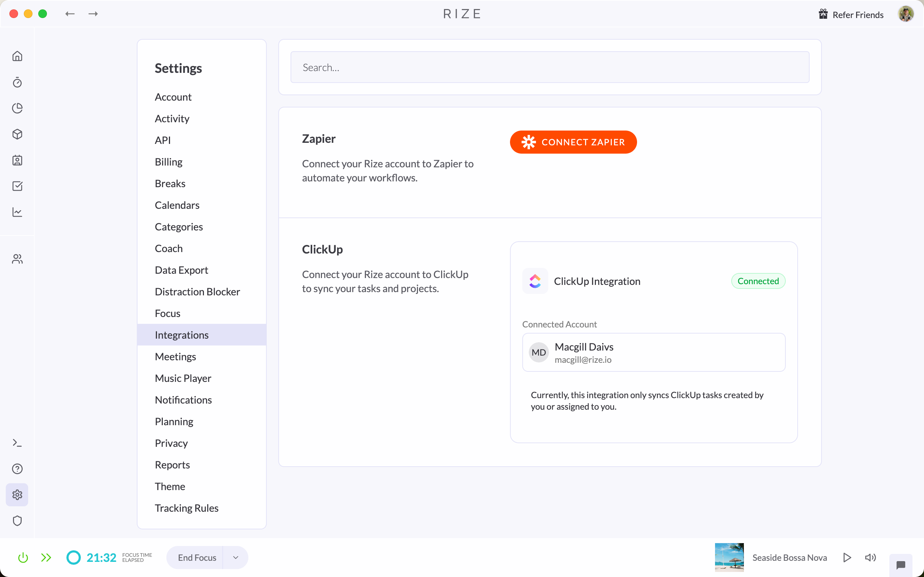Open the pie chart overview icon

(17, 109)
